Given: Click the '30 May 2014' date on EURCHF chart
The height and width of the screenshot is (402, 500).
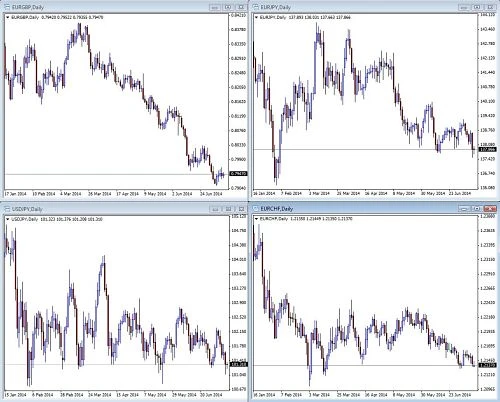Looking at the screenshot, I should 433,395.
